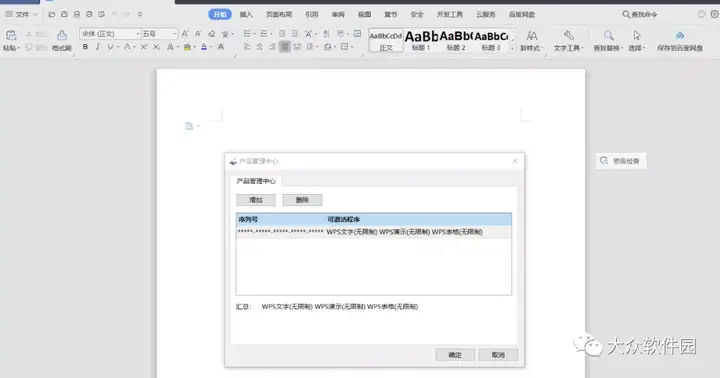
Task: Apply underline formatting
Action: point(110,47)
